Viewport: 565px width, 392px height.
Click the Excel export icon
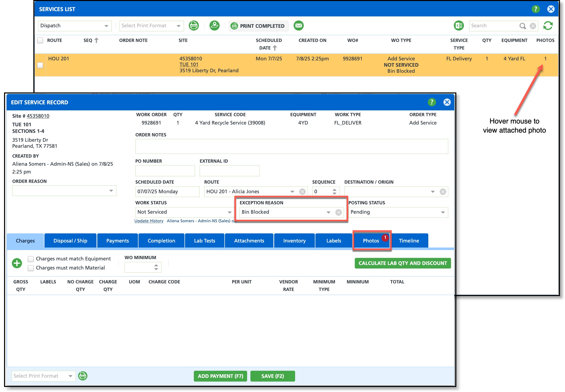(x=459, y=26)
